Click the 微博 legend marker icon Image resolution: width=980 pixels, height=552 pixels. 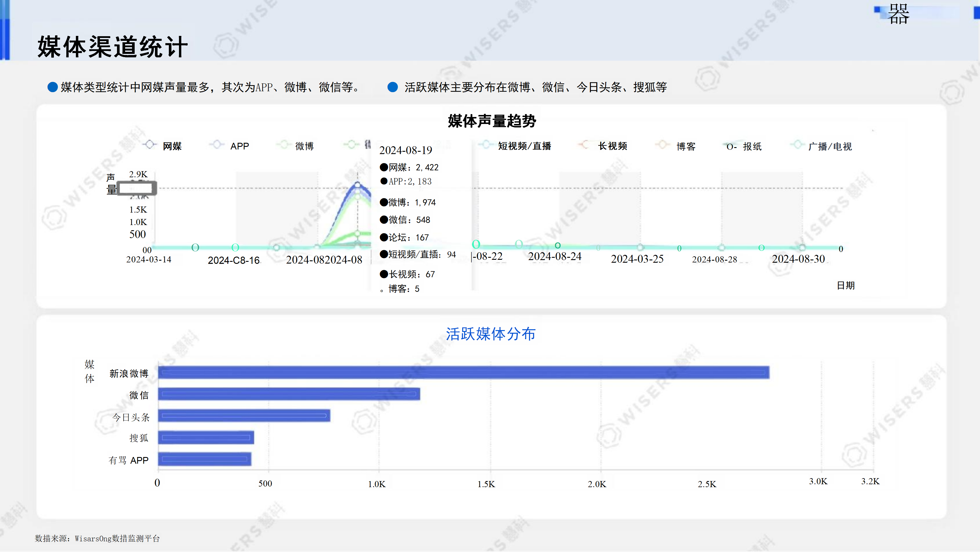click(x=284, y=145)
